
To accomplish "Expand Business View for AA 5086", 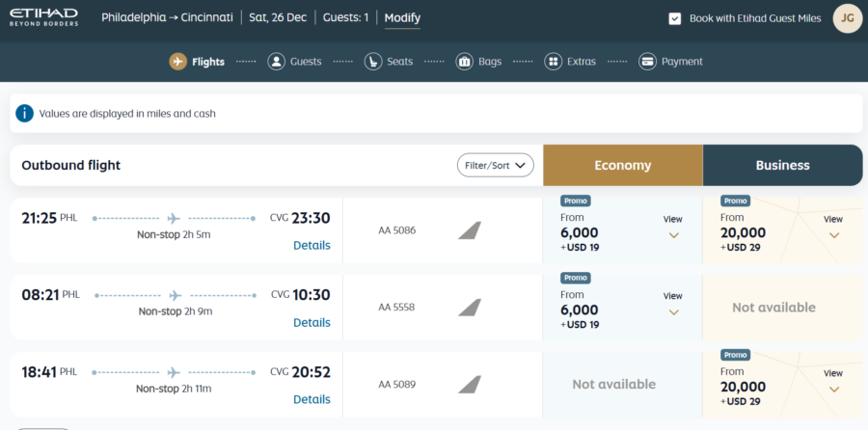I will click(x=833, y=227).
